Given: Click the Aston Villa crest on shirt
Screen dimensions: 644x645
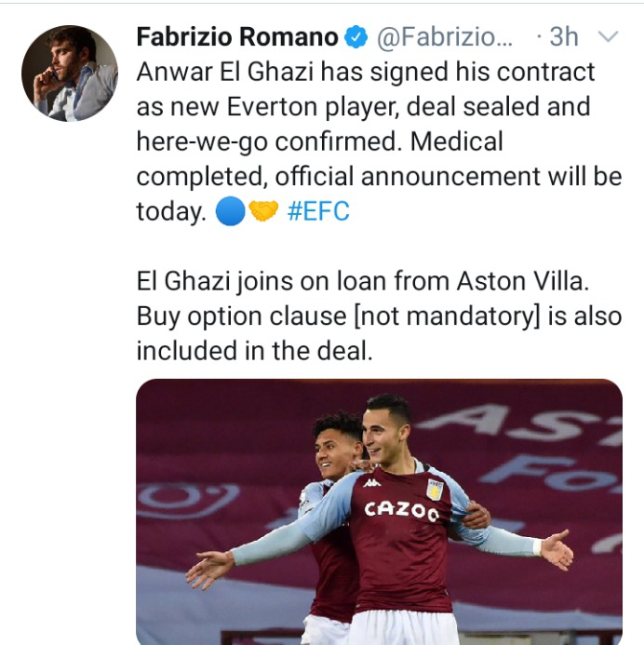Looking at the screenshot, I should tap(436, 490).
